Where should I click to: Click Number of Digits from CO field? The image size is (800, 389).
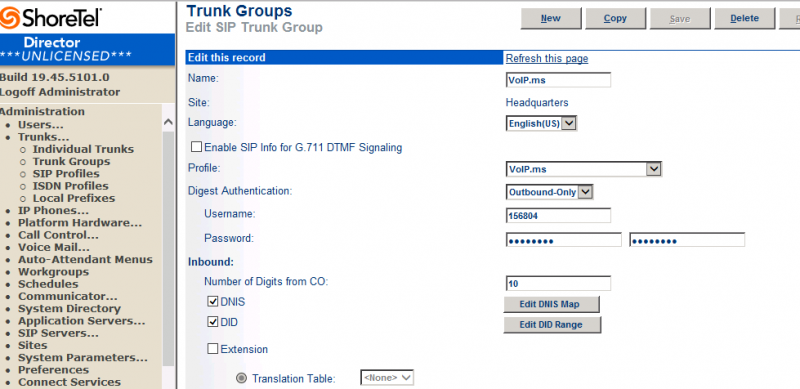[558, 283]
